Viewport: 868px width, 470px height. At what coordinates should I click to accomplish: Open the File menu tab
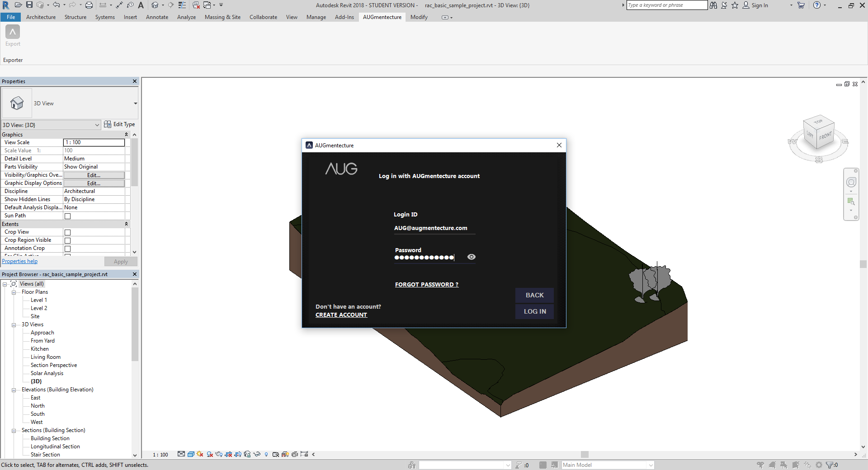(x=11, y=17)
